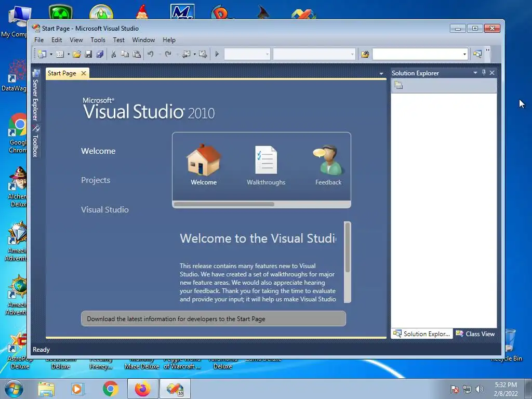
Task: Click the Add New Item toolbar icon
Action: (60, 54)
